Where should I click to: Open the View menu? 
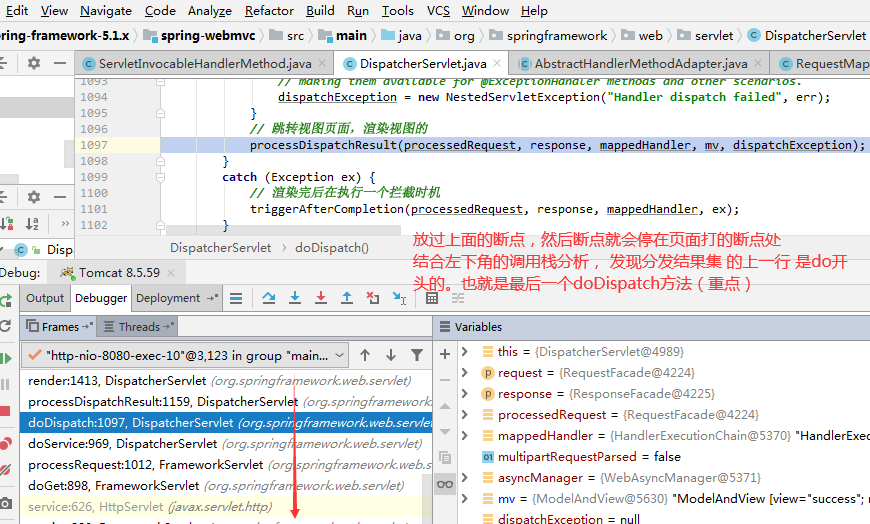click(x=54, y=11)
